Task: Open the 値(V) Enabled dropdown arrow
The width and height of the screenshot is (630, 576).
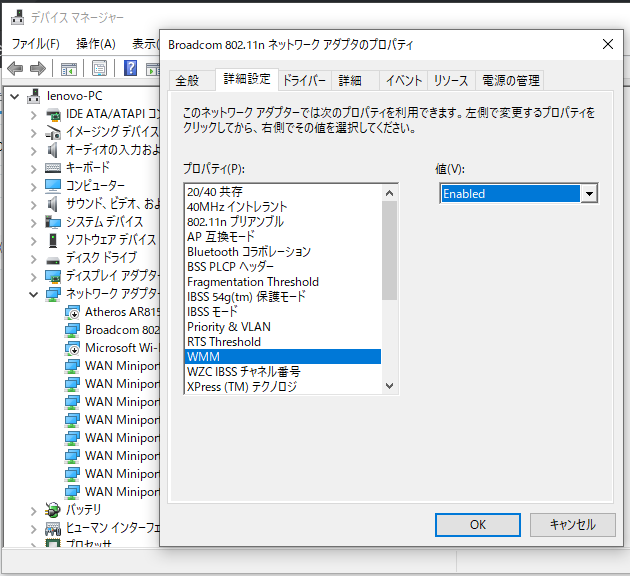Action: pyautogui.click(x=589, y=194)
